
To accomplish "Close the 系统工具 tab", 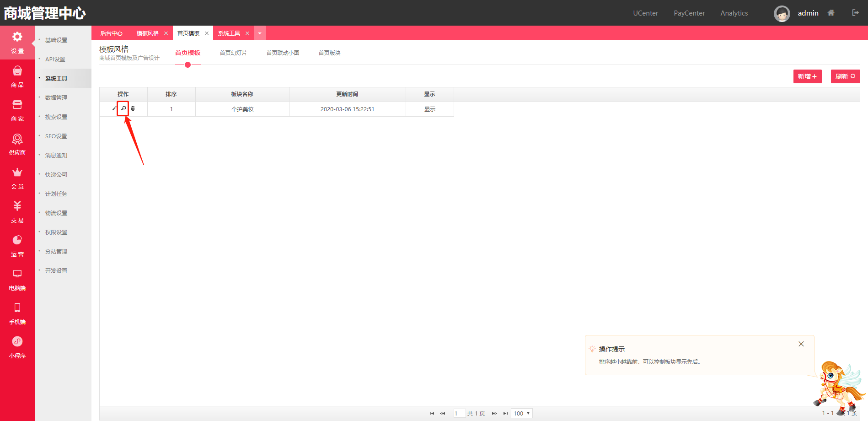I will tap(247, 33).
